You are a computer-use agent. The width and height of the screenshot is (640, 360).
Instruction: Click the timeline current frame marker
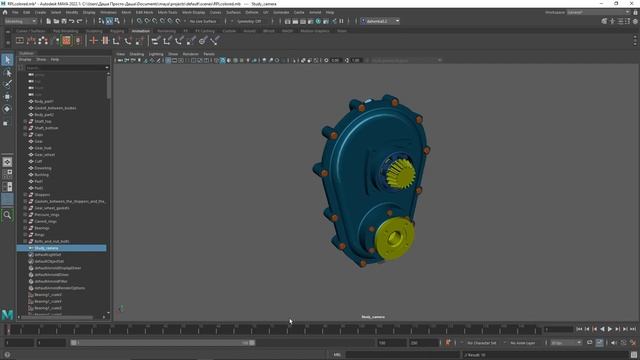pos(8,329)
